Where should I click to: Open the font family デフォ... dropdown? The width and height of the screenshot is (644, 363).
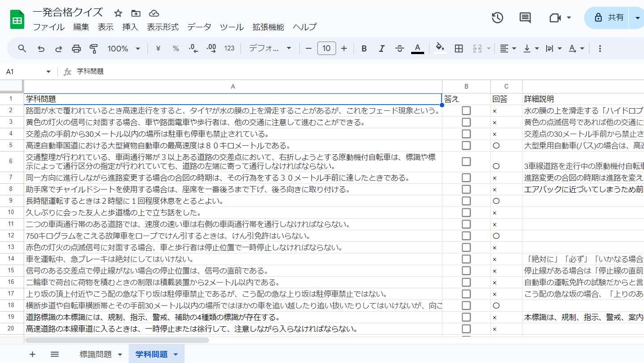(270, 48)
